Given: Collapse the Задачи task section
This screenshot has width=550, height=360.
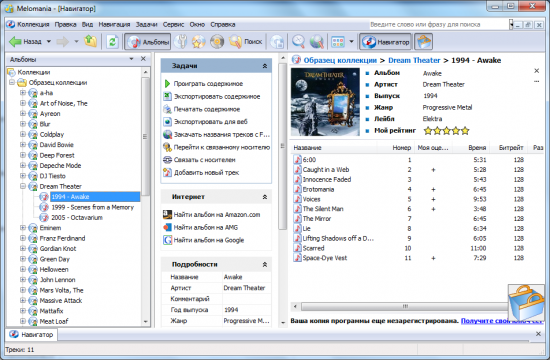Looking at the screenshot, I should click(265, 66).
